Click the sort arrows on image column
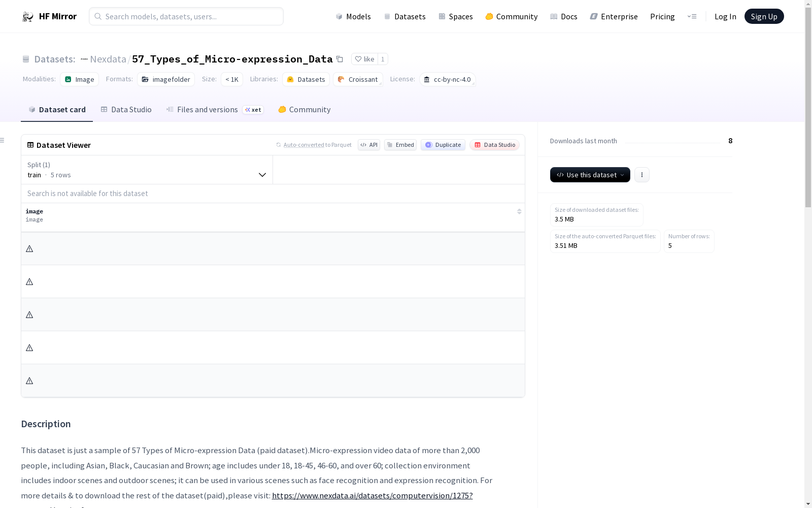The image size is (812, 508). pyautogui.click(x=519, y=211)
